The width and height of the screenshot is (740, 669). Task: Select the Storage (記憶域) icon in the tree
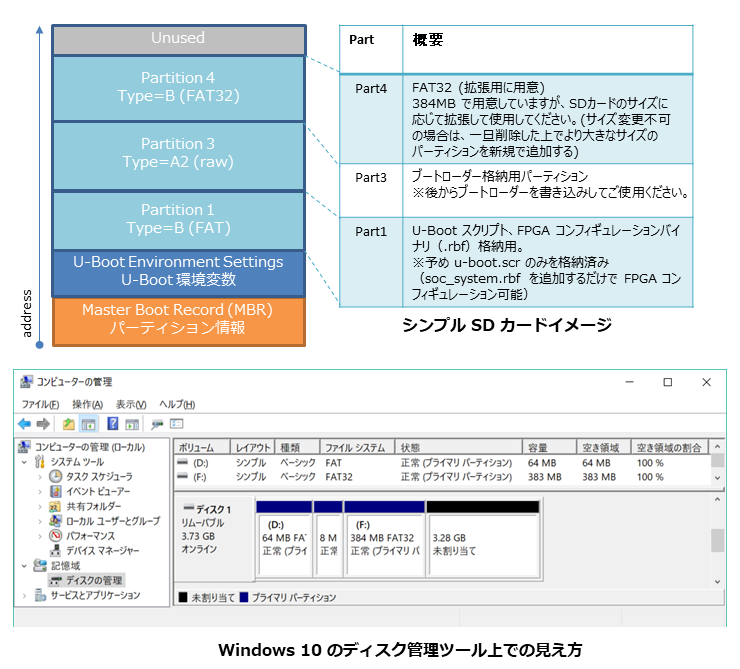point(40,565)
